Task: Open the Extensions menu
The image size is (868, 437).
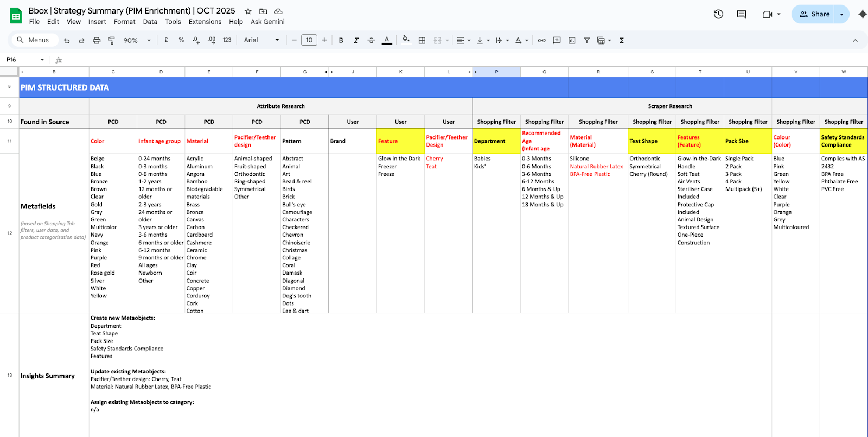Action: 205,22
